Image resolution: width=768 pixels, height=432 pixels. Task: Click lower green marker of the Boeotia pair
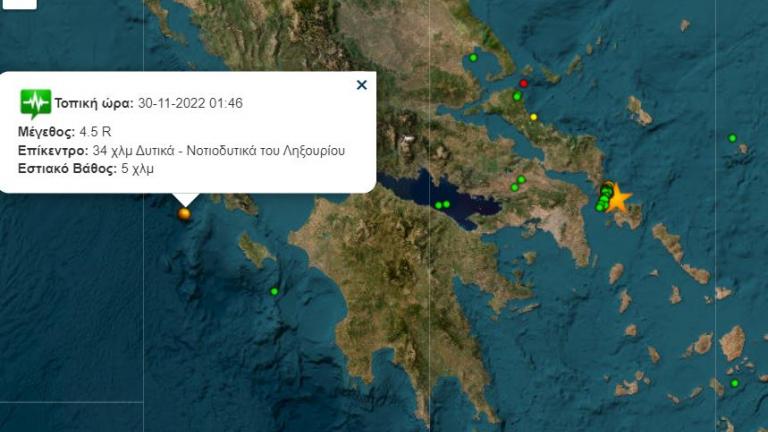tap(514, 187)
